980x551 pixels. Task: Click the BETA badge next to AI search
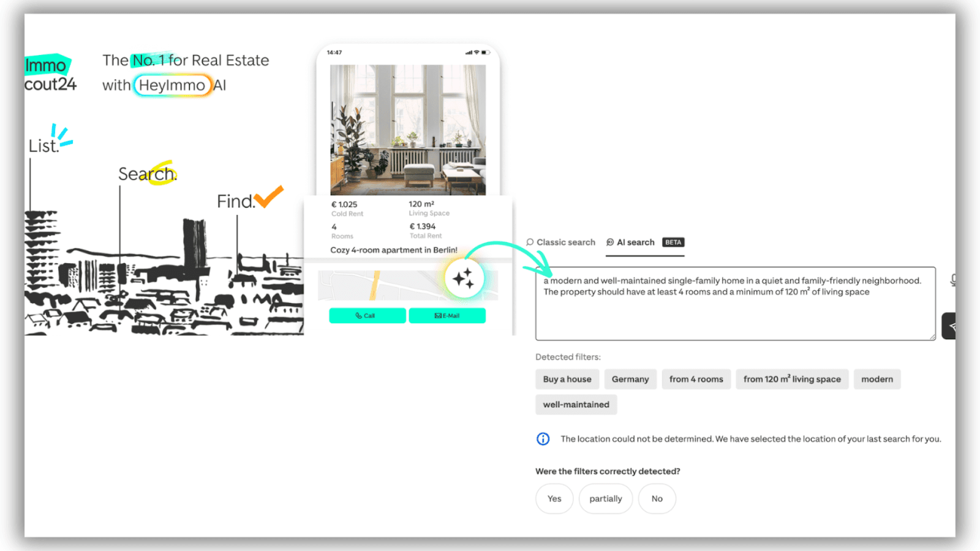(673, 242)
